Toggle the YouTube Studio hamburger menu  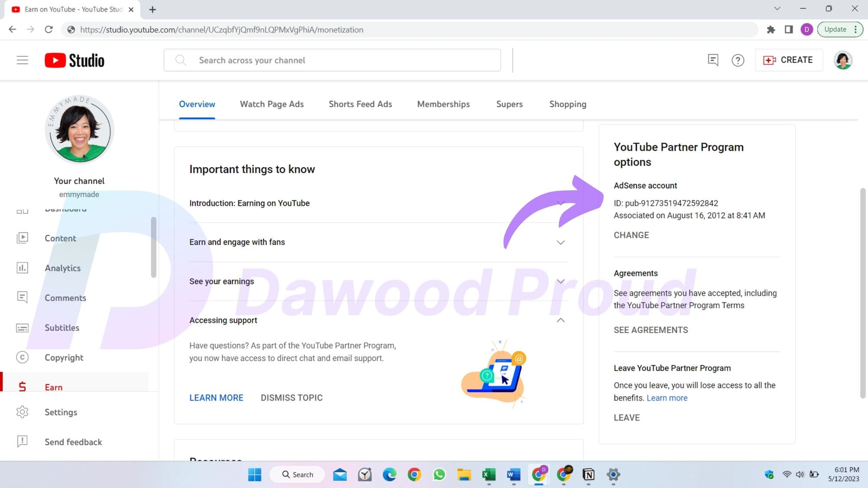coord(22,59)
